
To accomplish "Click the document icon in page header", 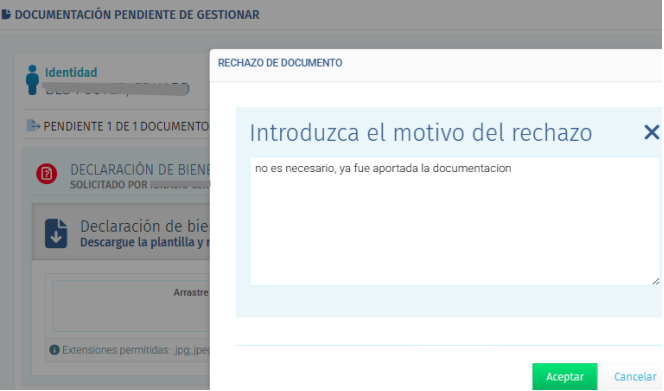I will coord(6,14).
